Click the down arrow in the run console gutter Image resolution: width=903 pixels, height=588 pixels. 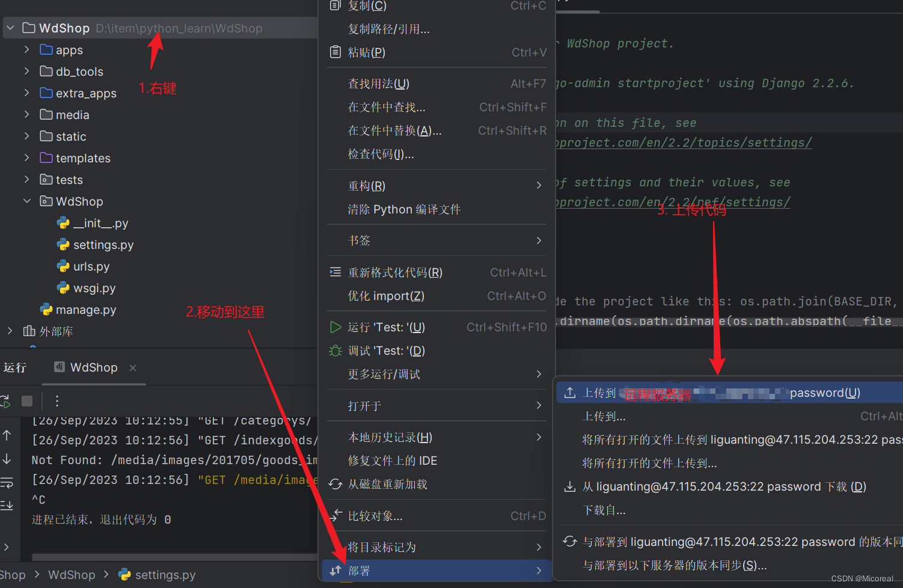[x=7, y=459]
